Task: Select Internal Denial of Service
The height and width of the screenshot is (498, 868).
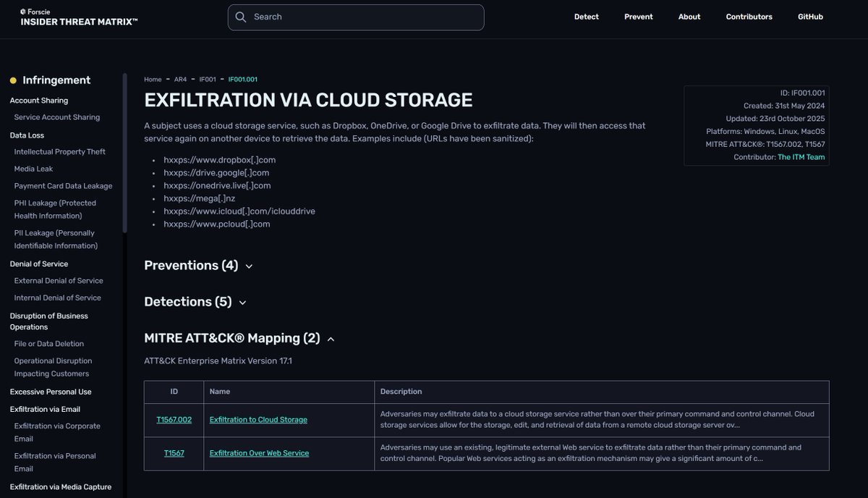Action: point(58,298)
